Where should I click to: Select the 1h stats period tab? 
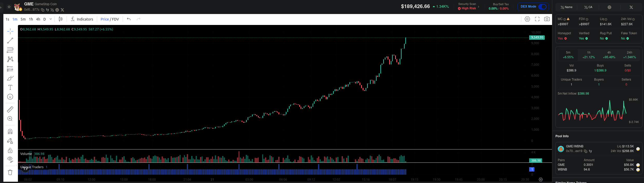pos(589,55)
